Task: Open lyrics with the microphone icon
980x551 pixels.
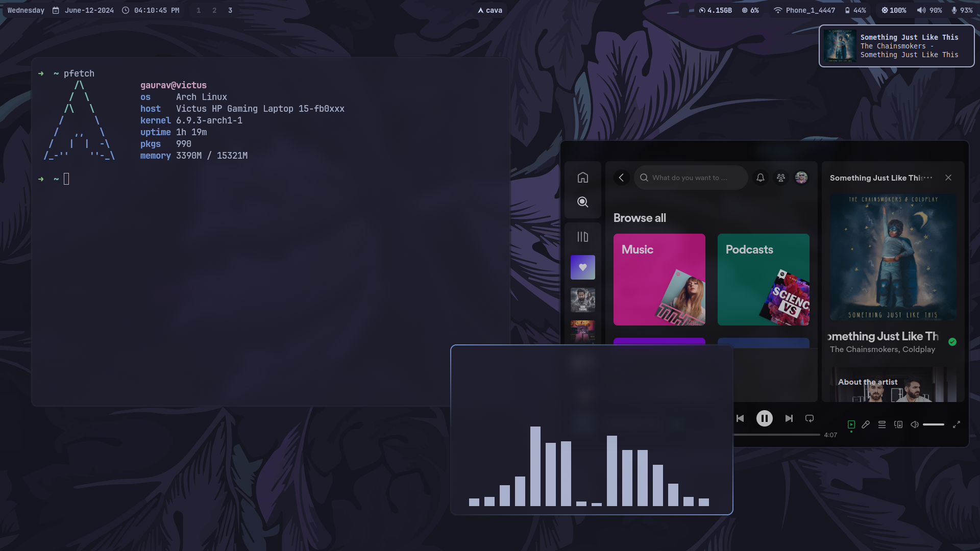Action: point(866,424)
